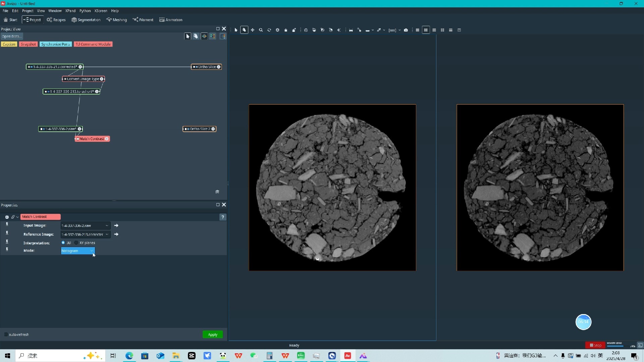
Task: Click the rotate view tool icon
Action: point(269,30)
